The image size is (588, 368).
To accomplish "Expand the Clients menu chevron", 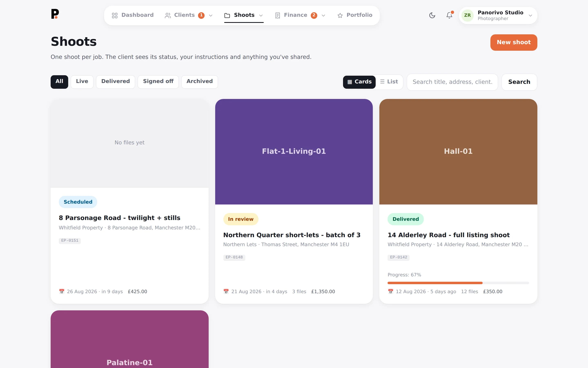I will click(211, 16).
